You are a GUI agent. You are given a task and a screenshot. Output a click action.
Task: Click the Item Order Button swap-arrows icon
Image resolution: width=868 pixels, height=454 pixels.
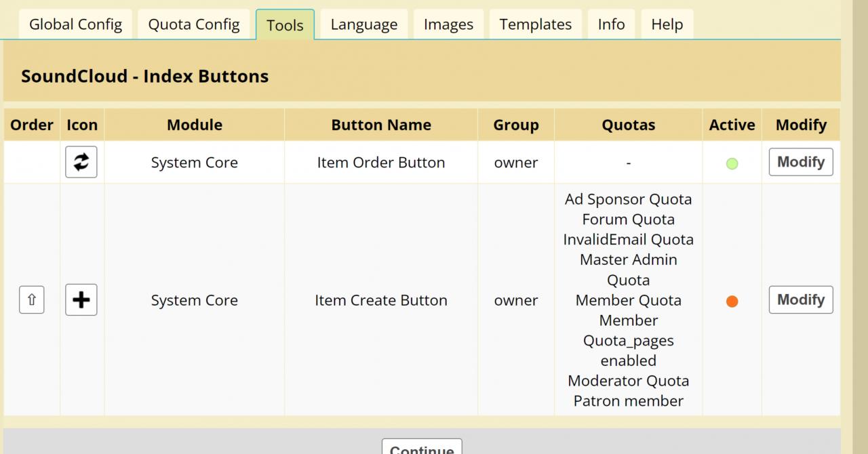81,162
